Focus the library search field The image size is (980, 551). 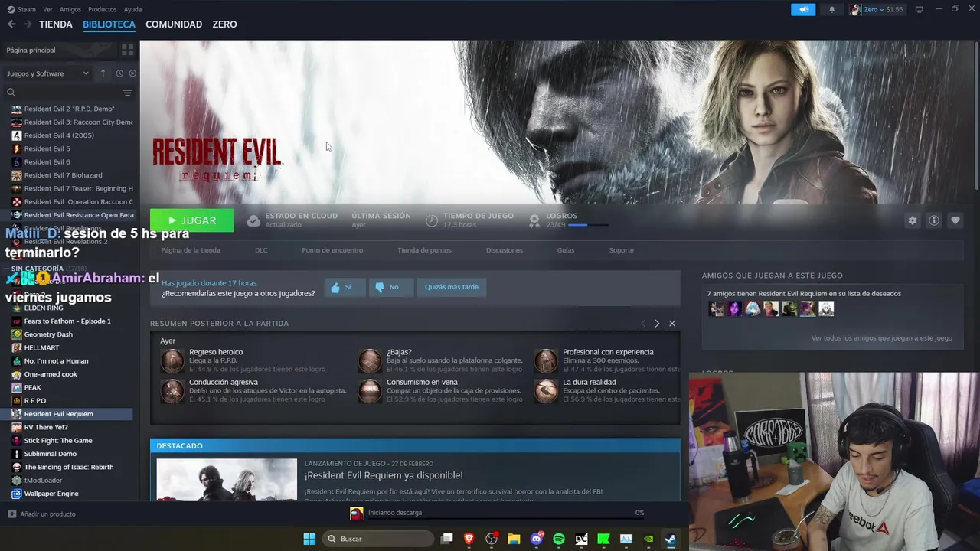coord(61,93)
